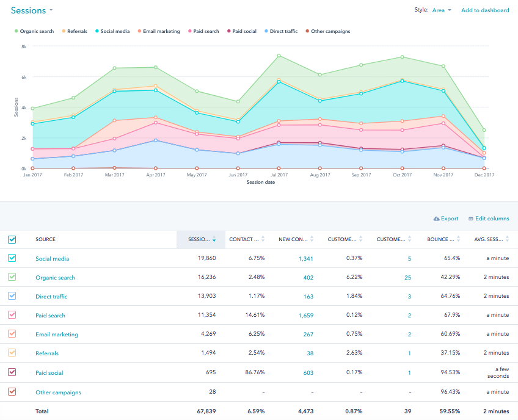Toggle Paid social legend dot

click(x=228, y=31)
